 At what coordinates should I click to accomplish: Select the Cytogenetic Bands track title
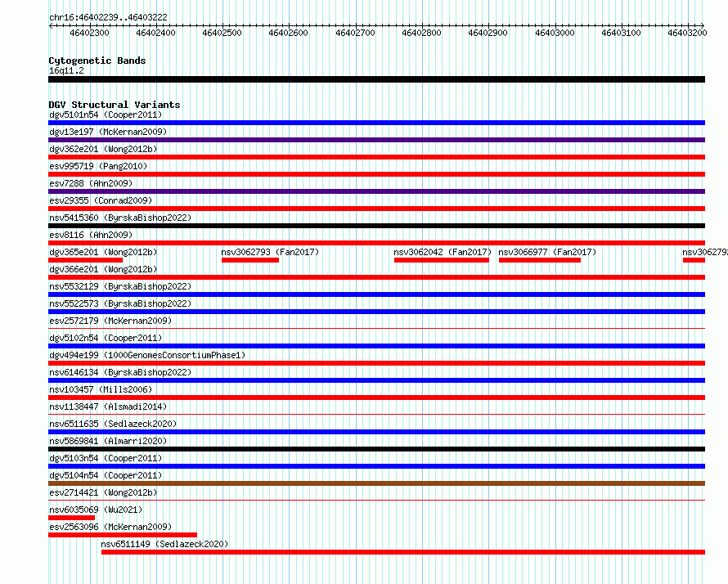pyautogui.click(x=97, y=61)
